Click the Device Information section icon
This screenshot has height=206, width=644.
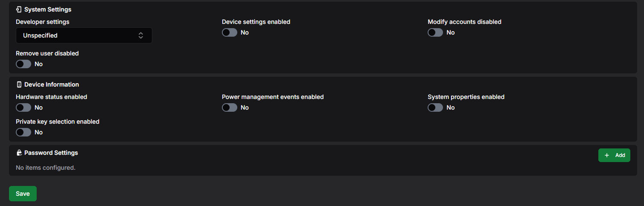click(x=19, y=84)
